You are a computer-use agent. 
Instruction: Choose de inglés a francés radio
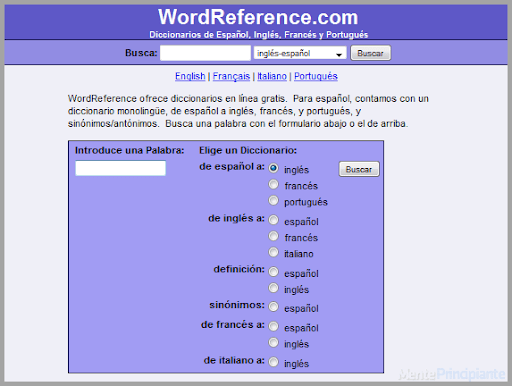point(273,236)
